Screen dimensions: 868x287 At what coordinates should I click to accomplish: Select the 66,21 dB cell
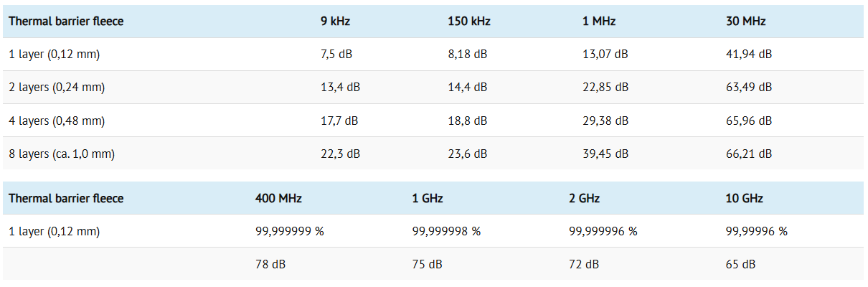(749, 154)
